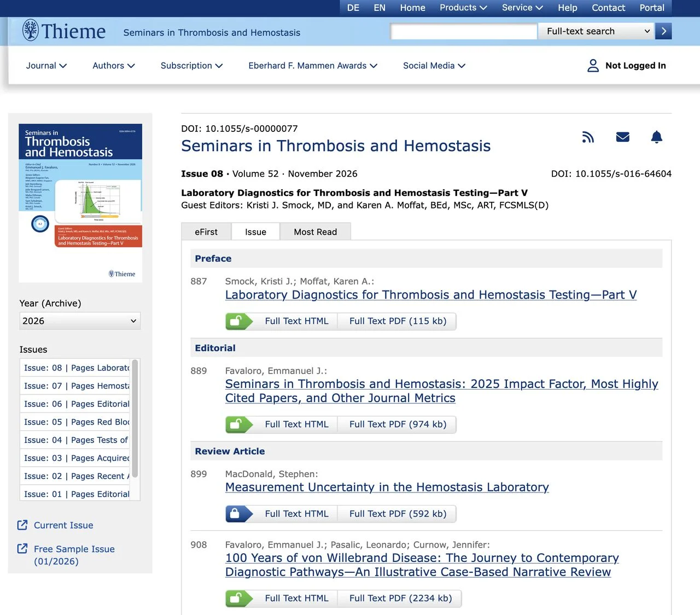Submit search with the arrow button
The image size is (700, 615).
click(x=663, y=31)
